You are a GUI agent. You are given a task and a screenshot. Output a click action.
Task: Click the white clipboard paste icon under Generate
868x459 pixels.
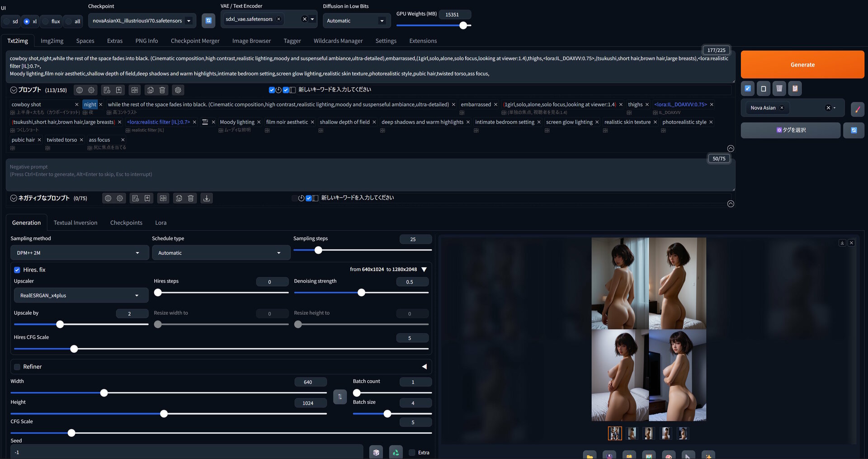764,89
